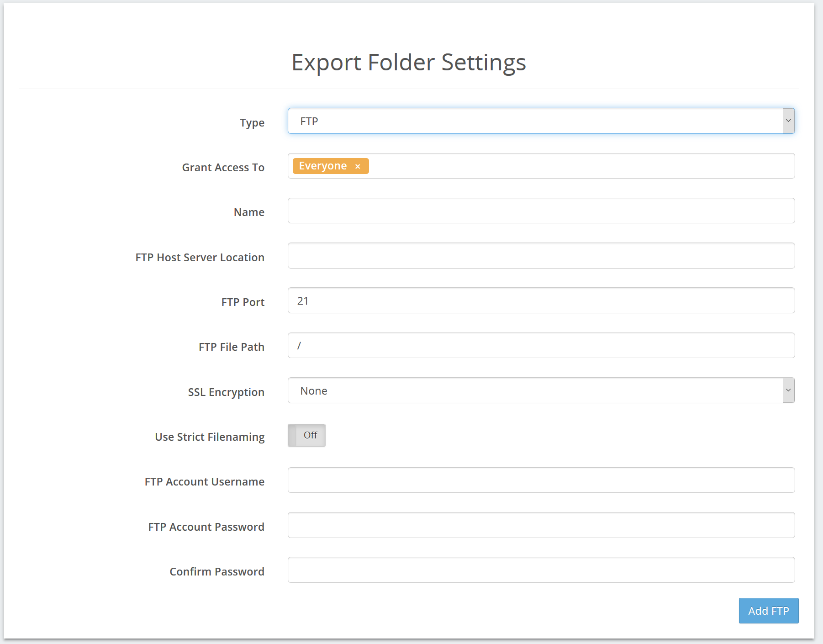Open the SSL Encryption dropdown
823x644 pixels.
click(541, 391)
